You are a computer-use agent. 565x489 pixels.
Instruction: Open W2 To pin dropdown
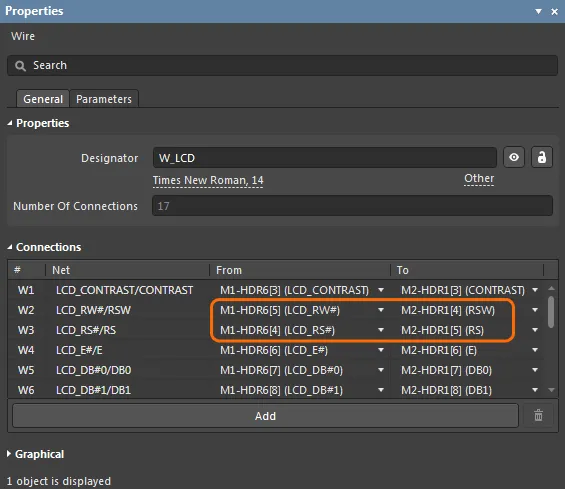pyautogui.click(x=535, y=310)
